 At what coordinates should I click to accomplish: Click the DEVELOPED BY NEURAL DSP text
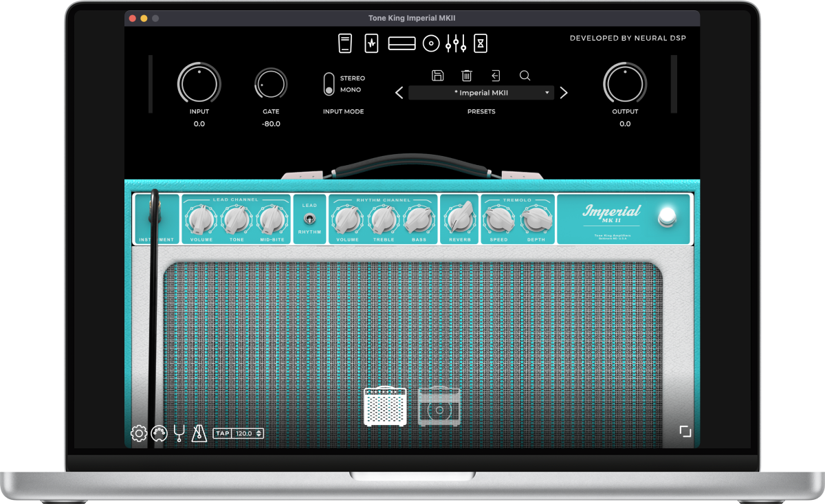point(628,39)
